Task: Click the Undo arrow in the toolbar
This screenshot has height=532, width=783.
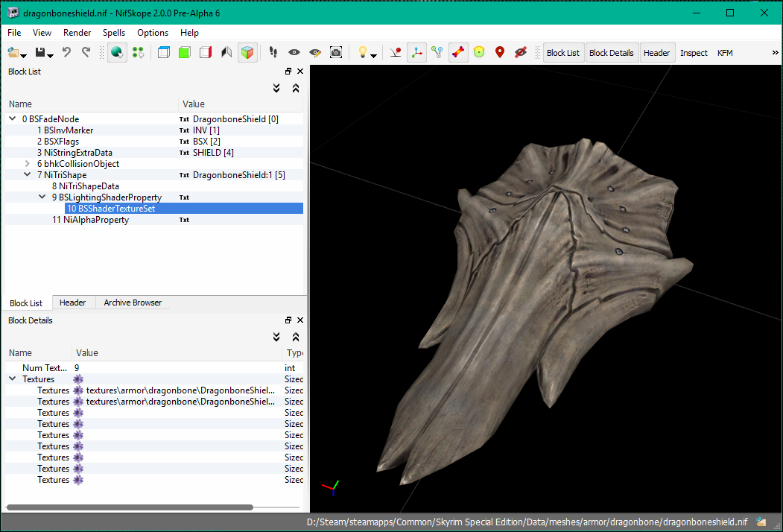Action: (x=66, y=53)
